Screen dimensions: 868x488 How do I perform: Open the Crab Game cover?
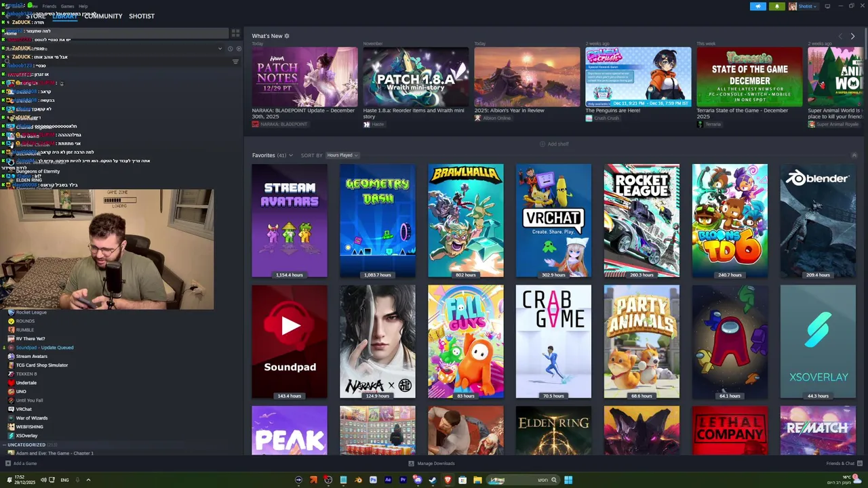coord(553,342)
